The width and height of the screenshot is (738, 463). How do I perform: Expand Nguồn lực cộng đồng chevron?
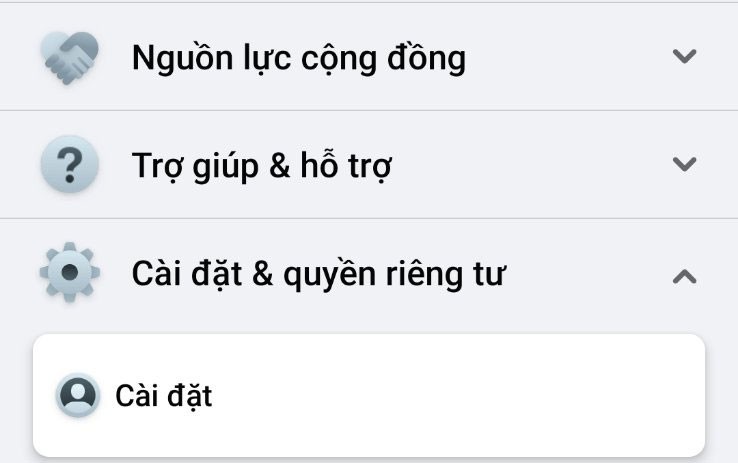684,56
